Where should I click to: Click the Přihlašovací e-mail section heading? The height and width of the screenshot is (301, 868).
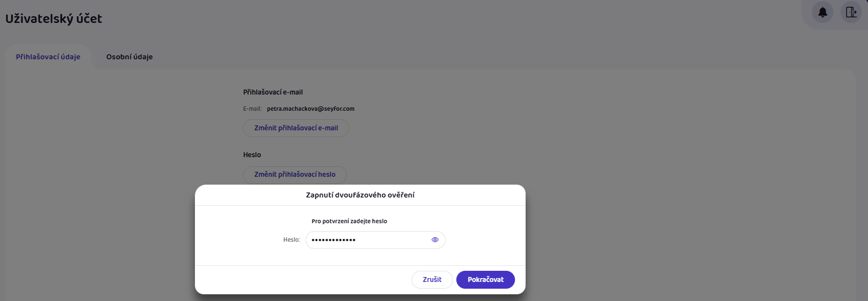click(x=273, y=92)
